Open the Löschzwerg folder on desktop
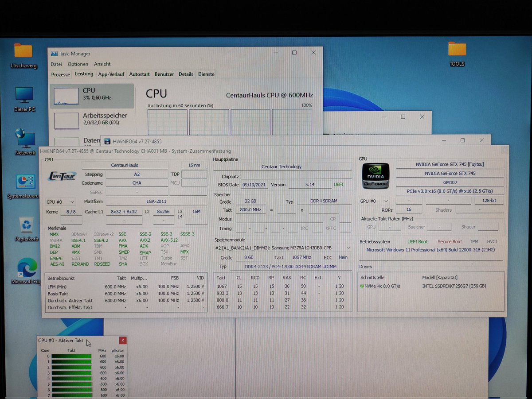The image size is (532, 399). tap(23, 56)
